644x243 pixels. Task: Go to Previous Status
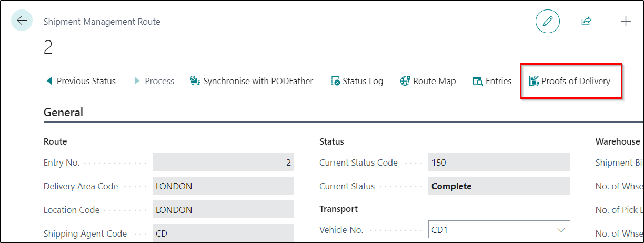pyautogui.click(x=81, y=81)
